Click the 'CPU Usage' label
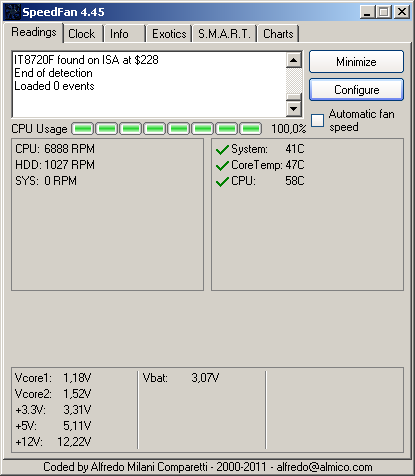 pyautogui.click(x=39, y=129)
